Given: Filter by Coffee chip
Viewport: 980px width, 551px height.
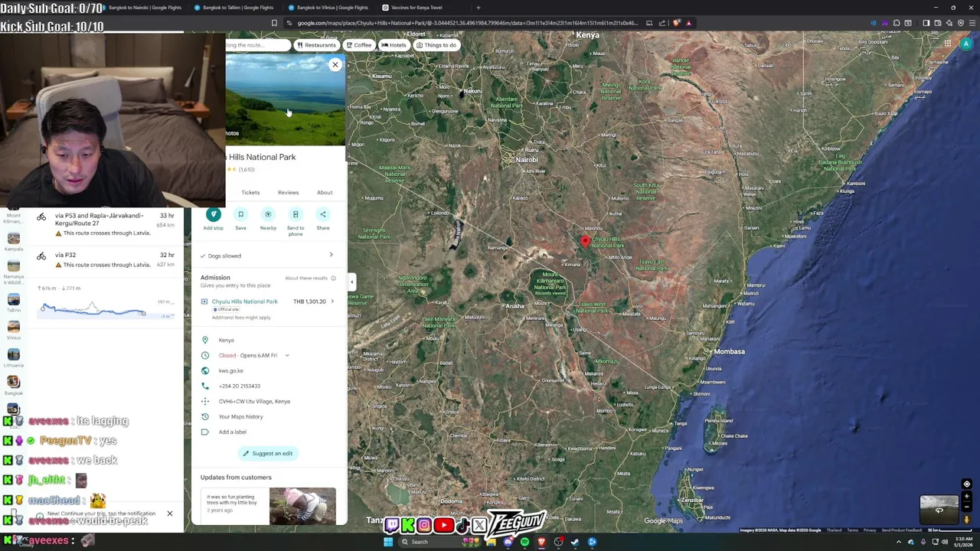Looking at the screenshot, I should (358, 45).
